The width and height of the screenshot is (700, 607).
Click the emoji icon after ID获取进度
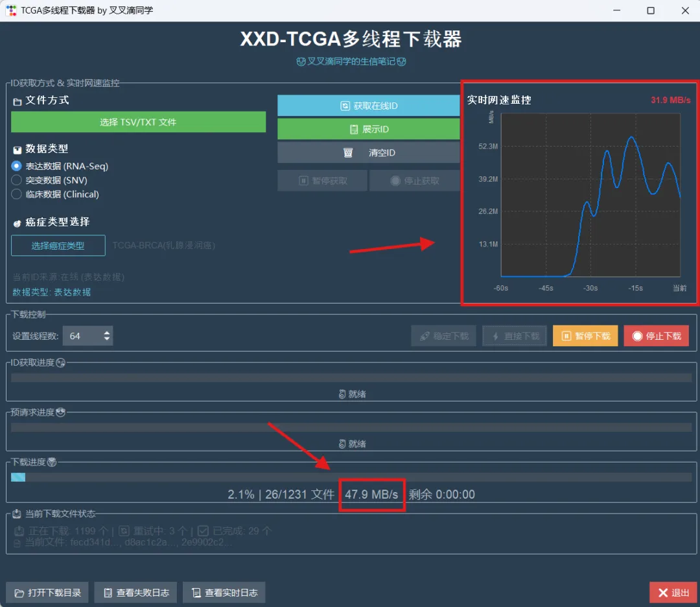[x=61, y=363]
